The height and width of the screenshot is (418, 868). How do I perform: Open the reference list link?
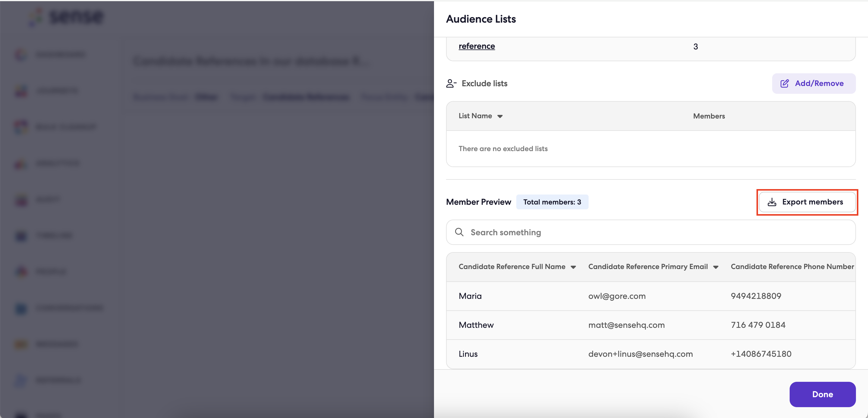pos(476,46)
